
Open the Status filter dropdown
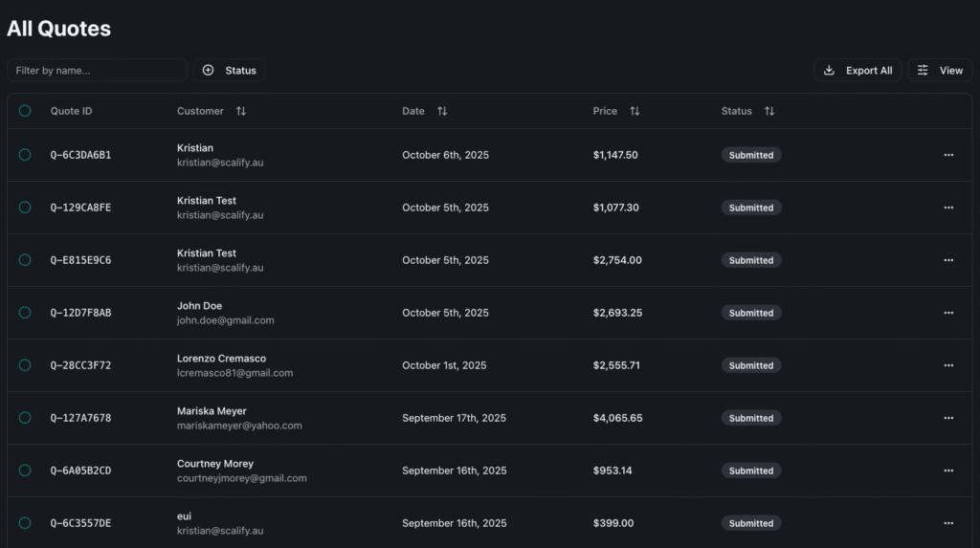[230, 71]
